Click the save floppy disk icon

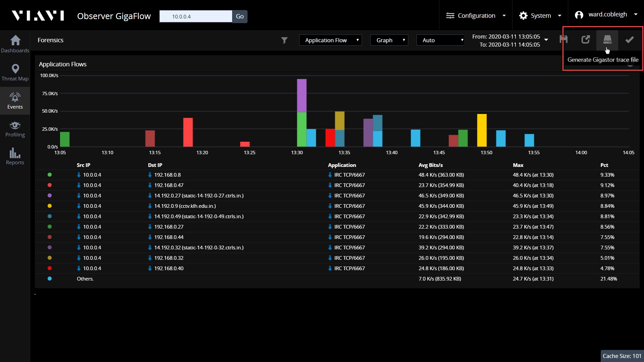(x=563, y=40)
